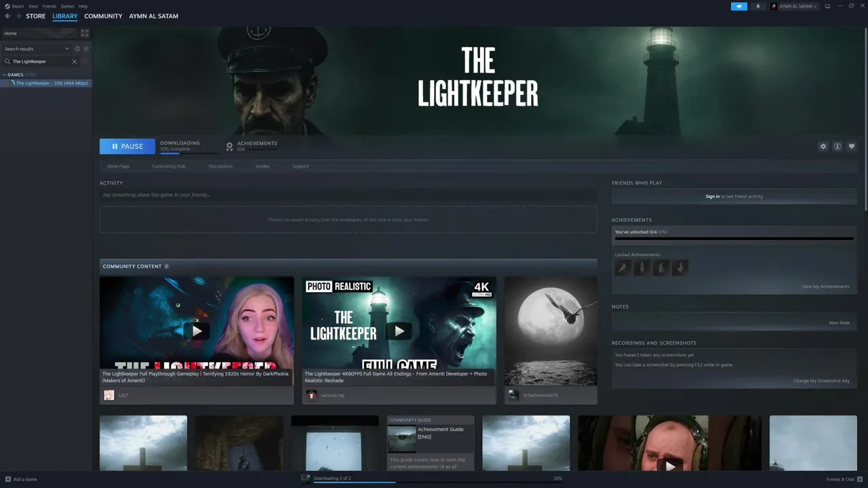Open the notifications bell
This screenshot has height=488, width=868.
758,6
